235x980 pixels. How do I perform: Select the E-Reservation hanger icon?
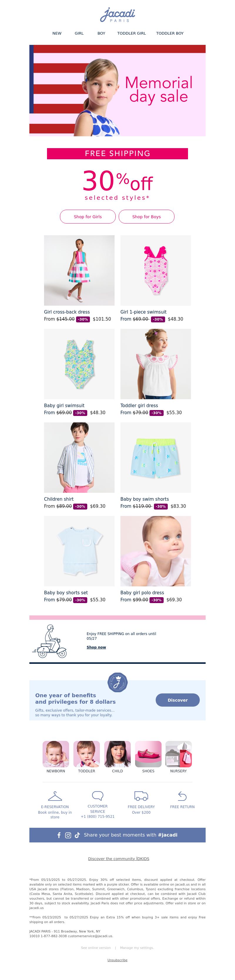pyautogui.click(x=55, y=796)
